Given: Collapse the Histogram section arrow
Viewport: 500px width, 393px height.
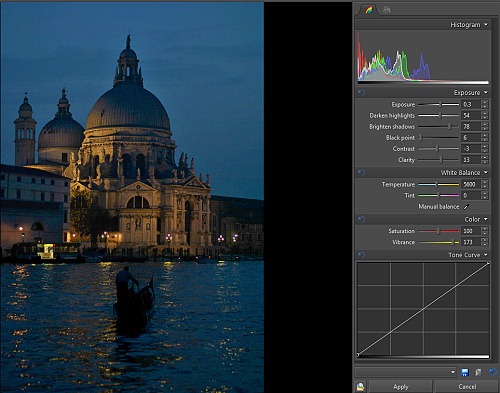Looking at the screenshot, I should (486, 25).
